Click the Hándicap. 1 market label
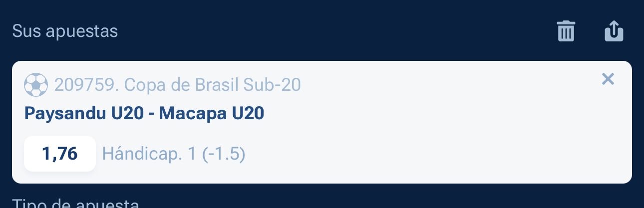The width and height of the screenshot is (644, 208). pos(150,154)
